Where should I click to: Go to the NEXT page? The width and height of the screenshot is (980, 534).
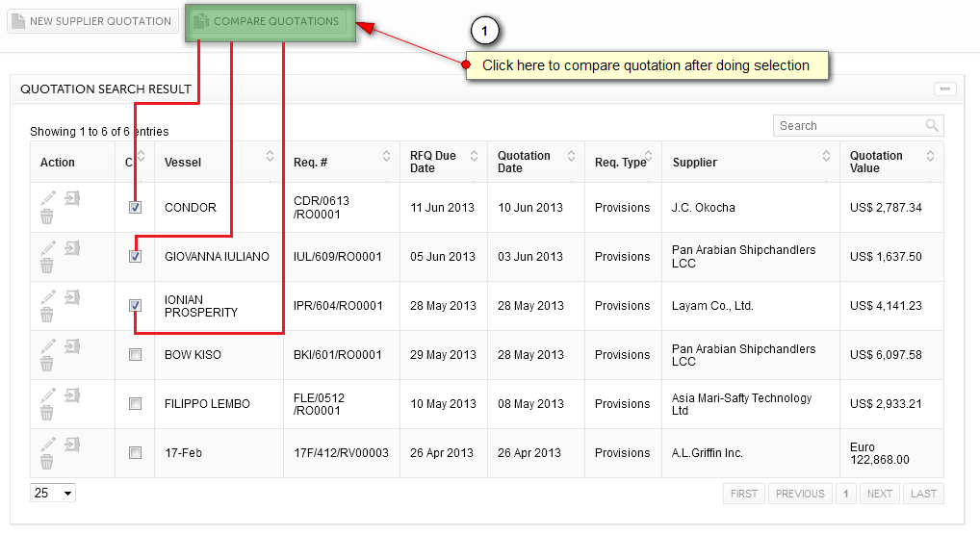point(879,494)
